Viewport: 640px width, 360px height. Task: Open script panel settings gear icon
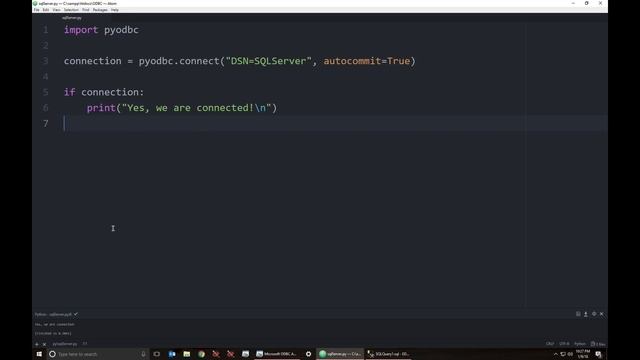pyautogui.click(x=594, y=314)
